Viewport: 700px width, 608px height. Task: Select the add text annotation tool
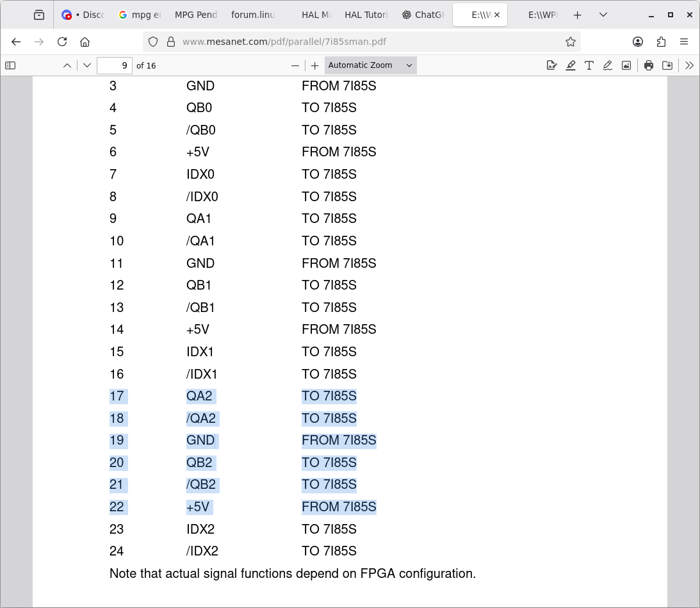pyautogui.click(x=589, y=65)
